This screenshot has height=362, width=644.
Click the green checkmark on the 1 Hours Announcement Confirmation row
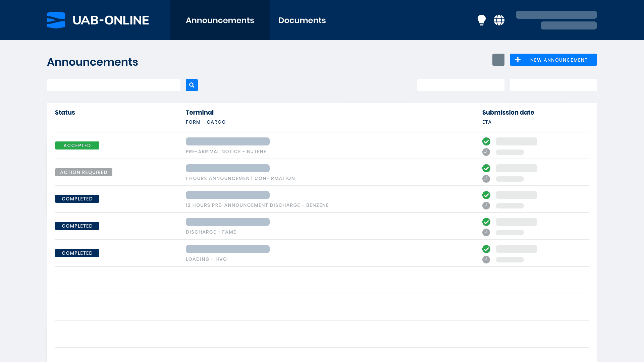486,168
